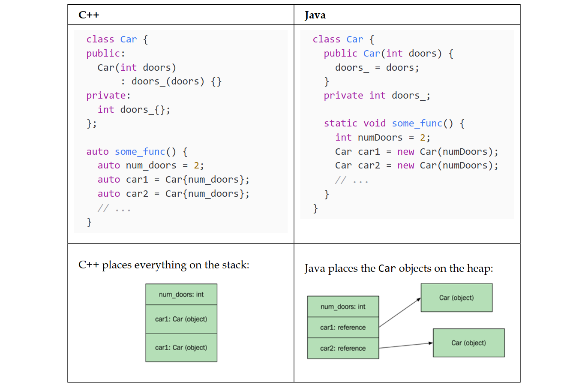Select the "private int doors_;" Java line
The height and width of the screenshot is (385, 588).
click(377, 96)
